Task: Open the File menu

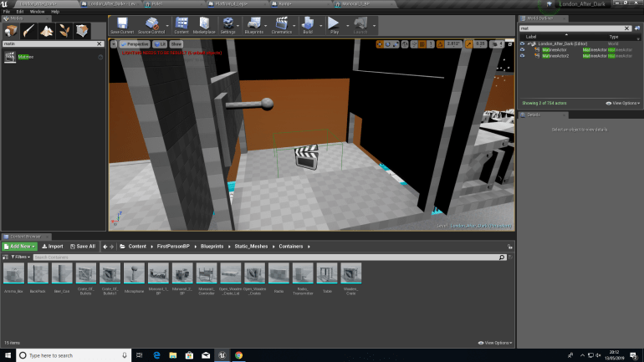Action: [7, 12]
